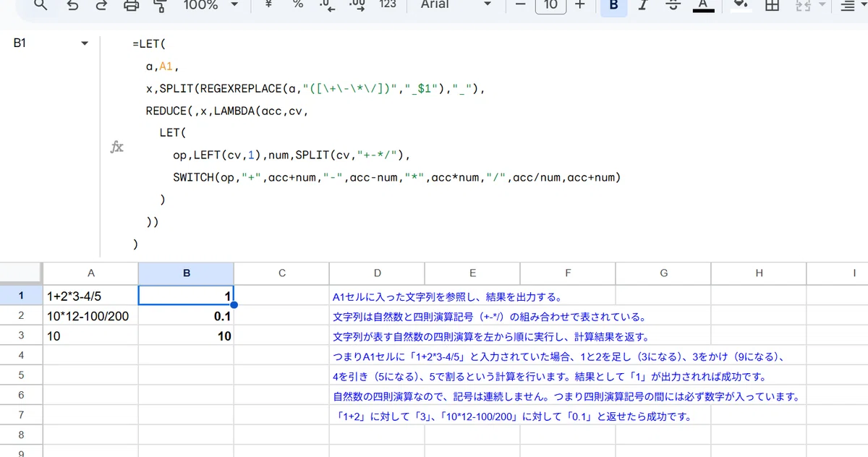
Task: Print the spreadsheet
Action: pyautogui.click(x=131, y=5)
